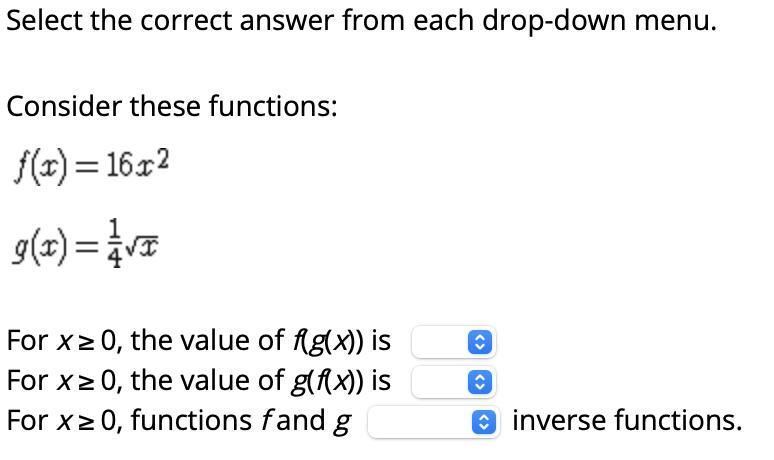The height and width of the screenshot is (460, 774).
Task: Click the sentence 'the value of g(f(x)) is'
Action: [x=261, y=381]
